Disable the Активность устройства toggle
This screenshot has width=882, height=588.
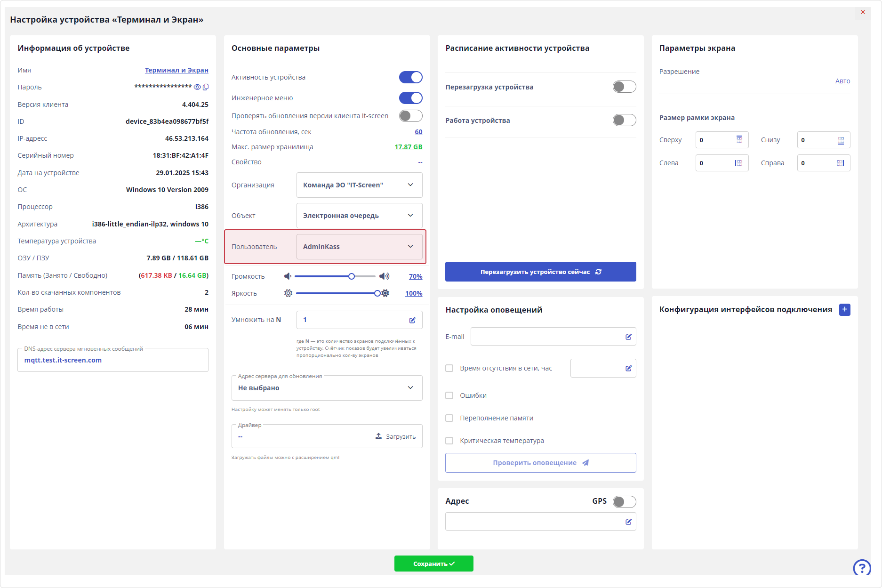tap(410, 77)
